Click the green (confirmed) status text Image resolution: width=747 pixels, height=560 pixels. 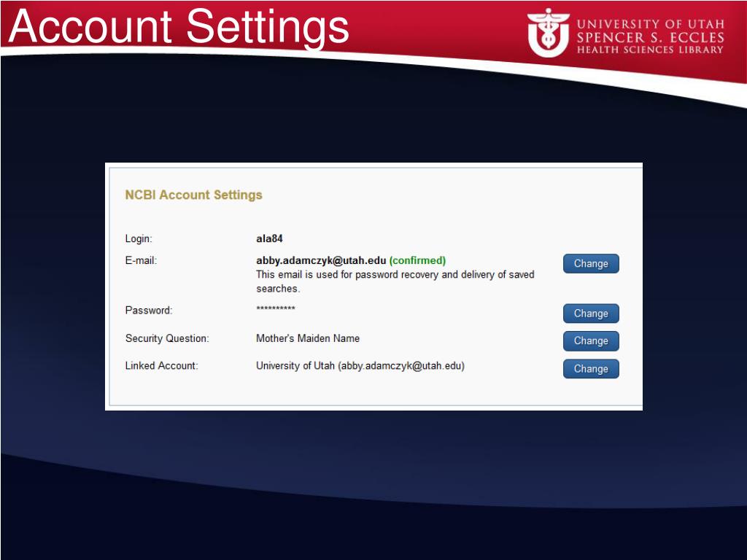(x=417, y=260)
